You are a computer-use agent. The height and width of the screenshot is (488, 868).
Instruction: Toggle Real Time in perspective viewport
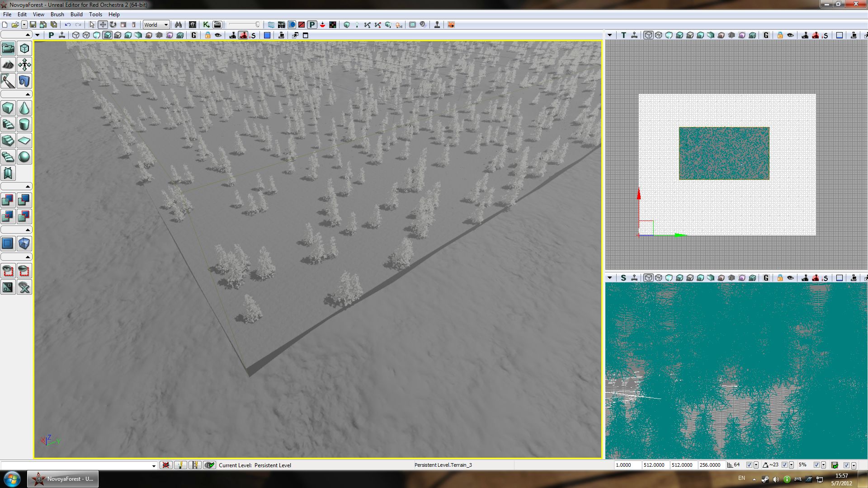62,35
